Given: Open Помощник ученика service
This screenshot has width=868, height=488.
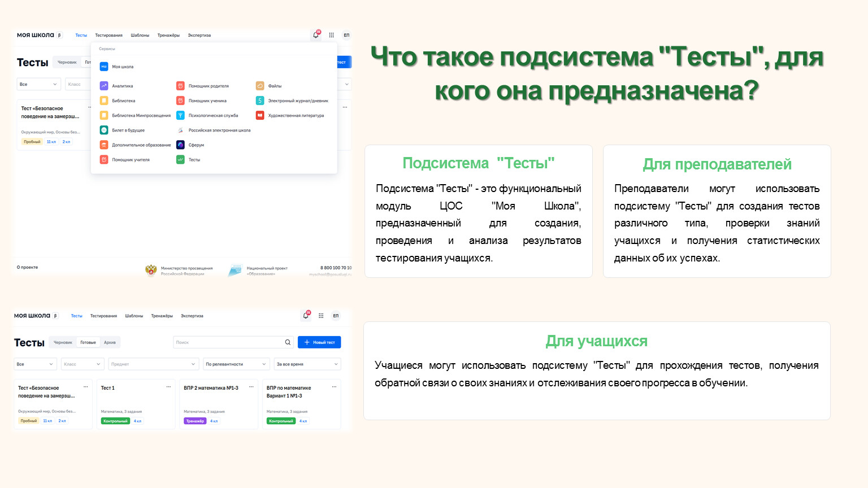Looking at the screenshot, I should pyautogui.click(x=201, y=101).
